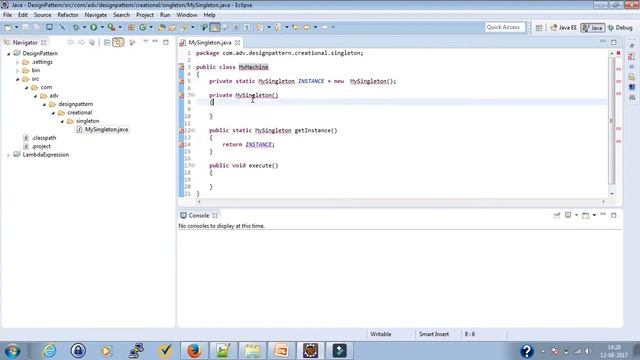Switch to the Java perspective button

(593, 28)
